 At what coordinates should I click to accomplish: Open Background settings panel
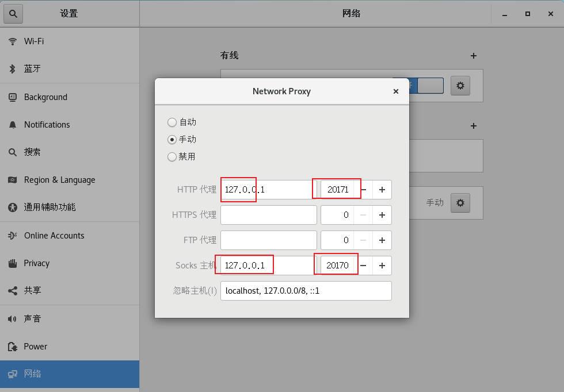(x=70, y=97)
